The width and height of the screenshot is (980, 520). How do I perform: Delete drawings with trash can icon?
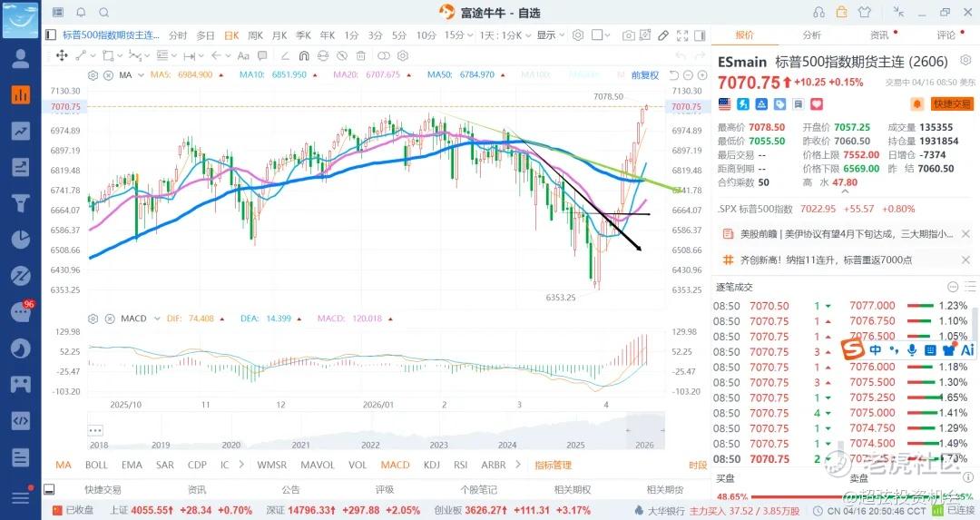[360, 55]
